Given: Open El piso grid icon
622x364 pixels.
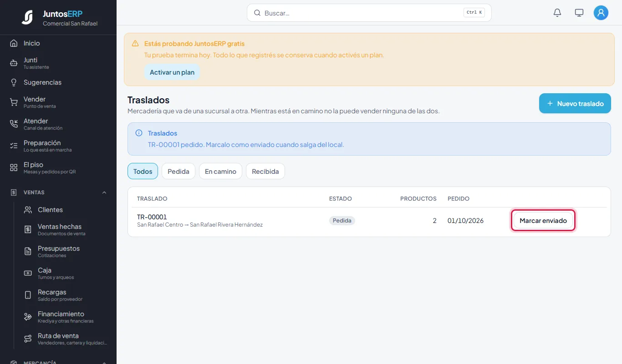Looking at the screenshot, I should (x=14, y=168).
